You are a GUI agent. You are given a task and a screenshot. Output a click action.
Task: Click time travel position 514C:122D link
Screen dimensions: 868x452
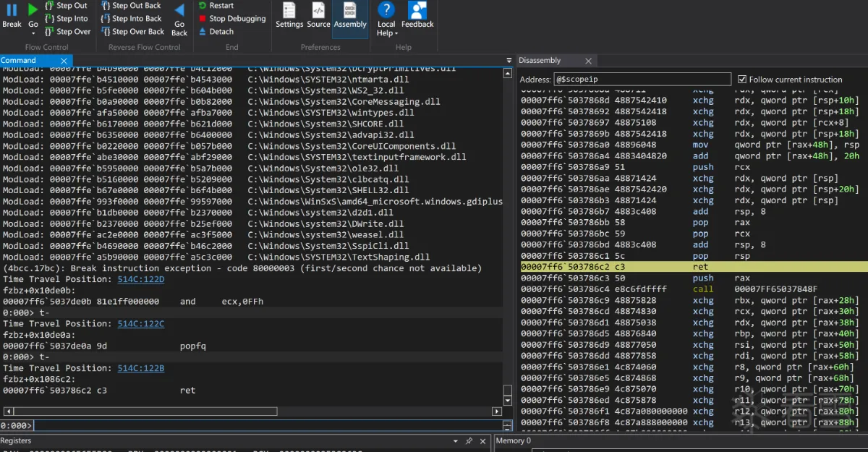(141, 279)
